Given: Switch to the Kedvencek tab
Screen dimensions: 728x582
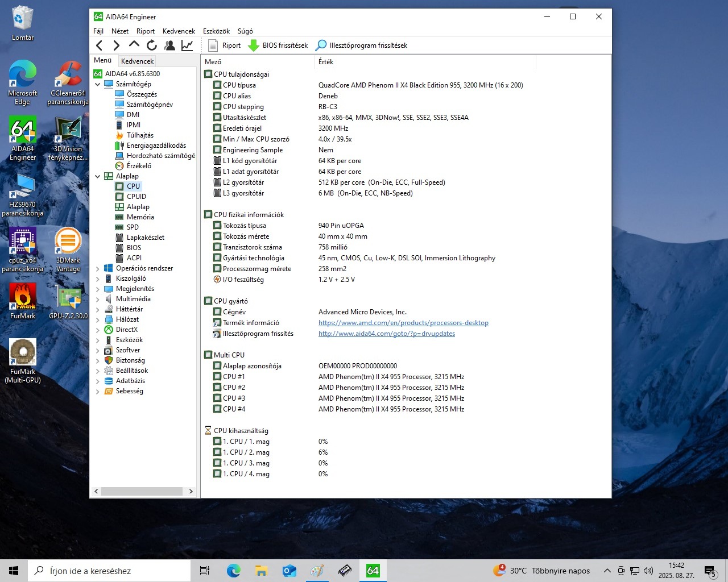Looking at the screenshot, I should click(x=137, y=61).
